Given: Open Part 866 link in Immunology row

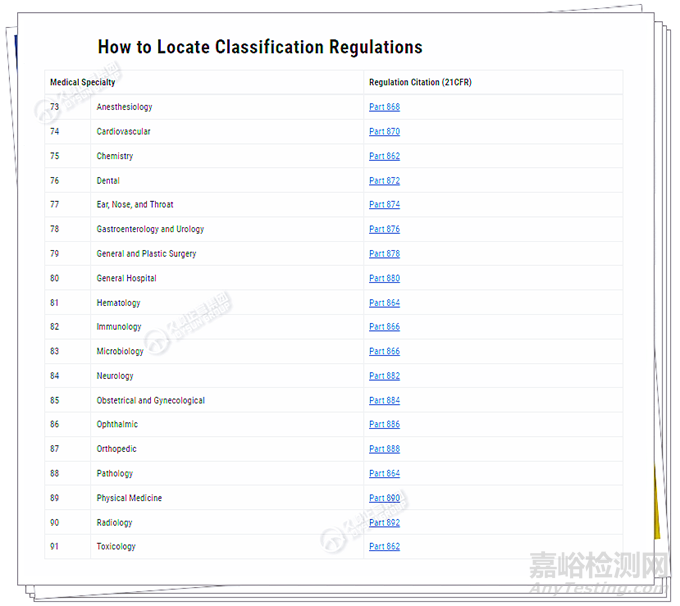Looking at the screenshot, I should coord(384,327).
